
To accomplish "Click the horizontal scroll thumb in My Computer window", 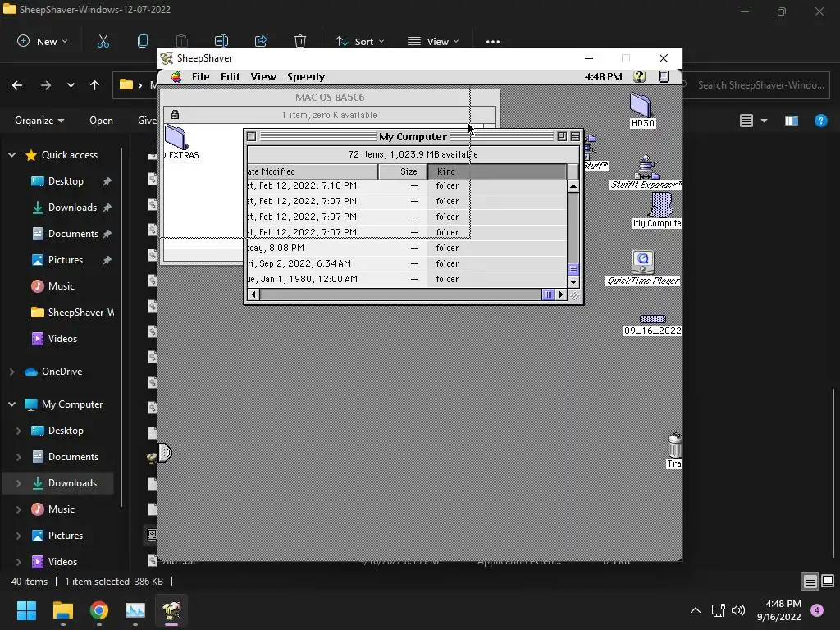I will pyautogui.click(x=548, y=294).
